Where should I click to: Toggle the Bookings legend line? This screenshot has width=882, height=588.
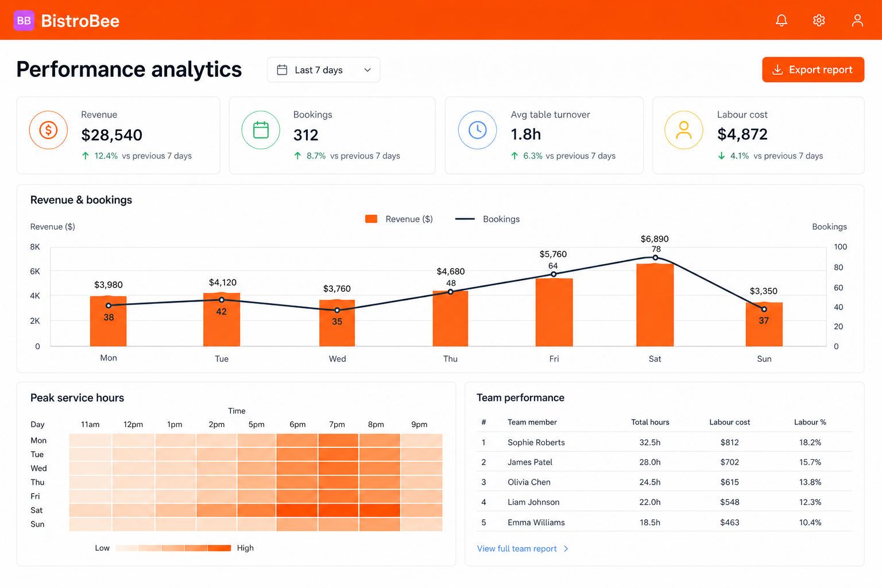coord(465,219)
